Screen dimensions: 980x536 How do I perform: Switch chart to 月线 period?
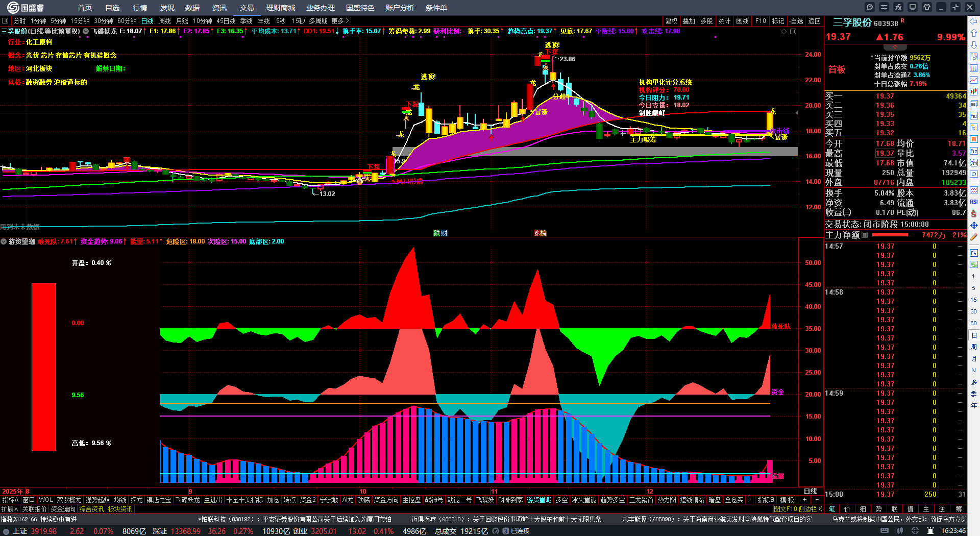(x=182, y=21)
